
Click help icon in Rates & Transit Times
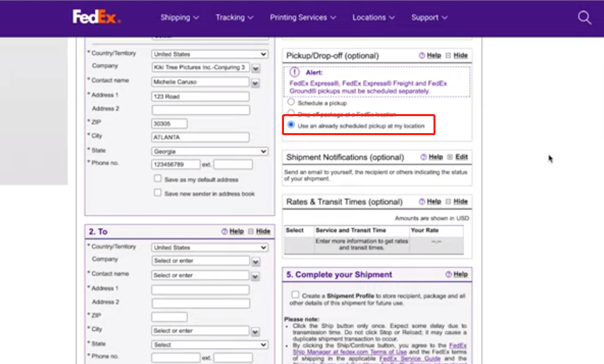coord(422,202)
